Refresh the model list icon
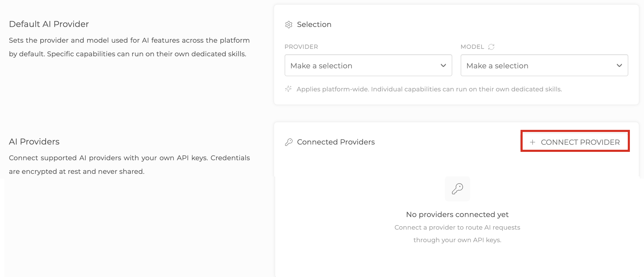This screenshot has height=277, width=644. (x=491, y=47)
